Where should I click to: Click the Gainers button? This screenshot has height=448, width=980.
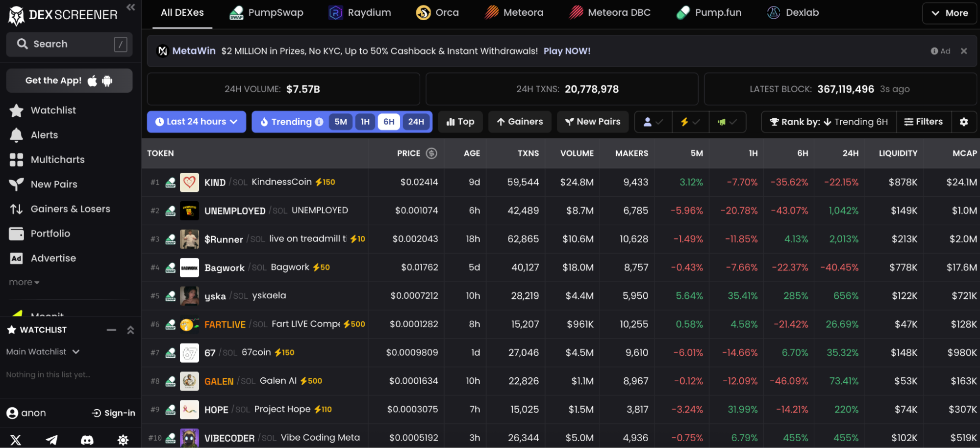[520, 122]
